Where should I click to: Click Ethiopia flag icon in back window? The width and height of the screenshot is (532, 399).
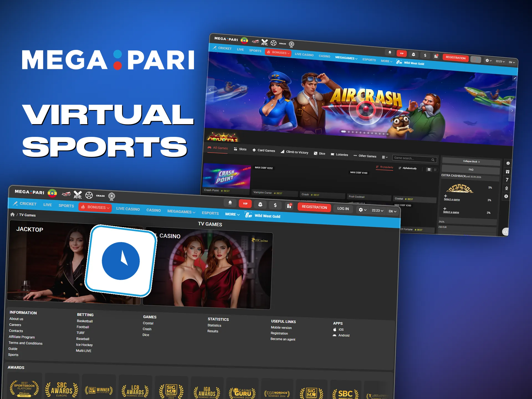244,41
